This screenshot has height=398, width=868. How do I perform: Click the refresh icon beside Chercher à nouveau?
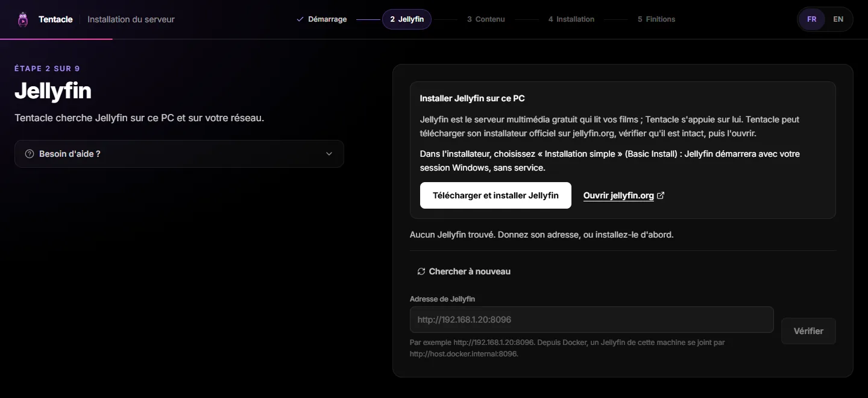pos(421,271)
